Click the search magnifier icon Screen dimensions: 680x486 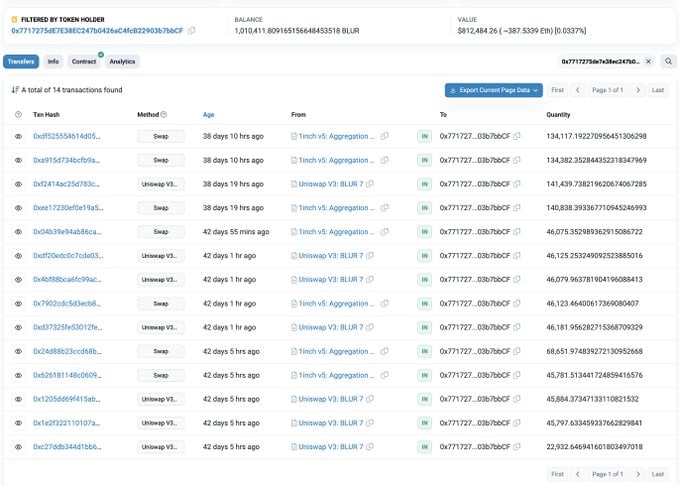[669, 61]
